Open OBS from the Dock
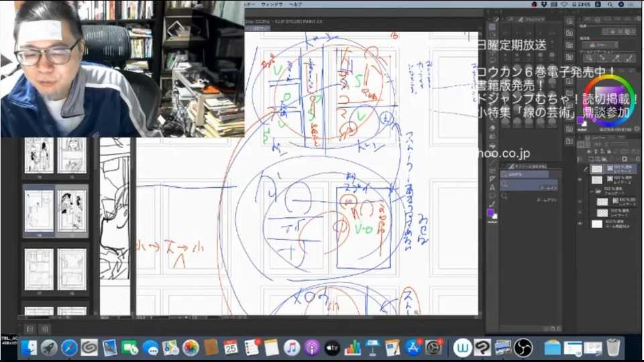 pyautogui.click(x=523, y=348)
